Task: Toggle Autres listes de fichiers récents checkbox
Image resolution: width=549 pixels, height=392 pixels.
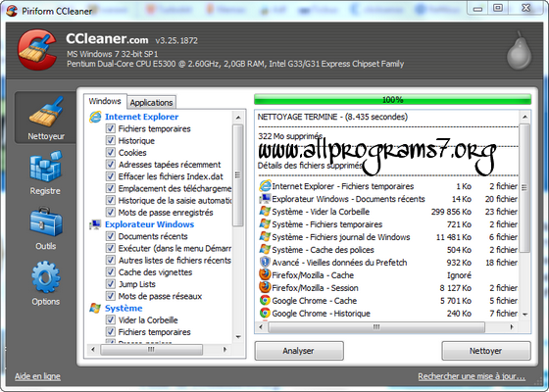Action: click(x=110, y=260)
